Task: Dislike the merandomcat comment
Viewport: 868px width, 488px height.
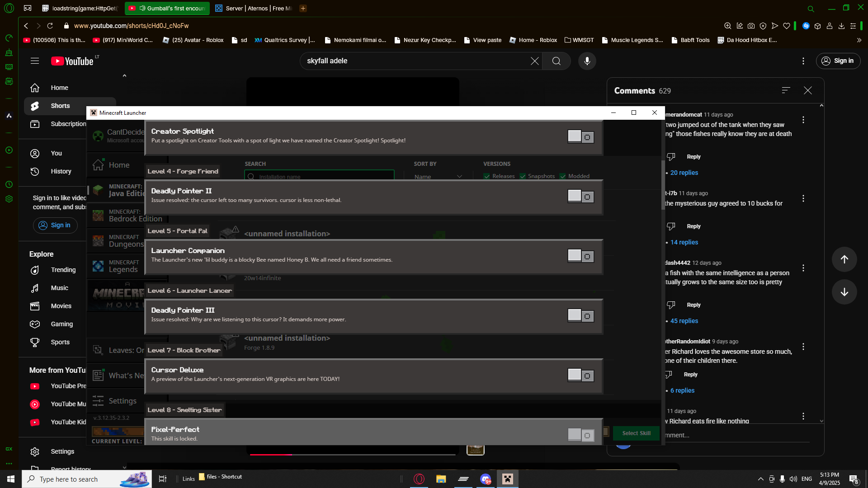Action: [x=671, y=157]
